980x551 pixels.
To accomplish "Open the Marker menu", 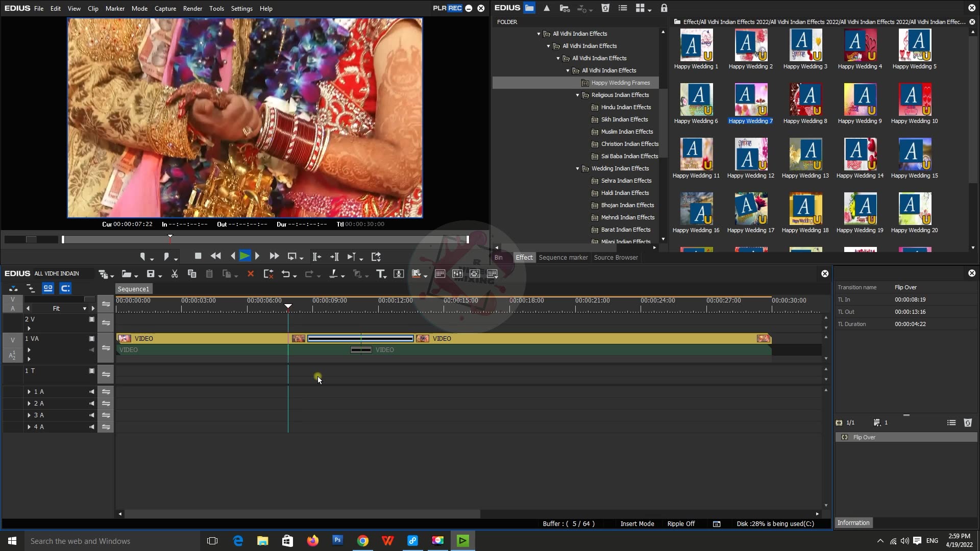I will [115, 8].
